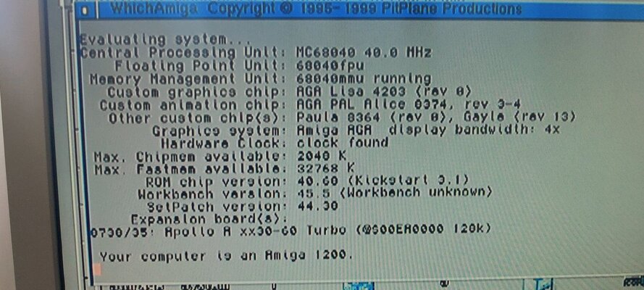
Task: Click the pink text cursor block in the shell
Action: 97,270
